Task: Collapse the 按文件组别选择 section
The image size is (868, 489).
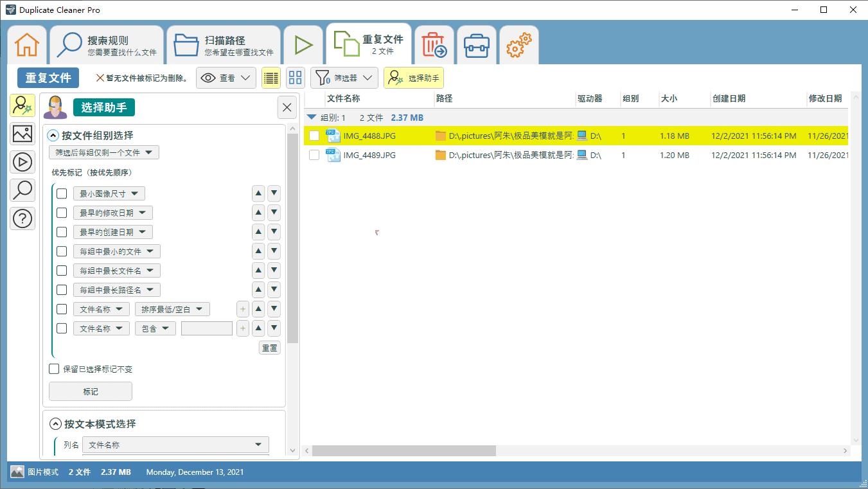Action: 53,136
